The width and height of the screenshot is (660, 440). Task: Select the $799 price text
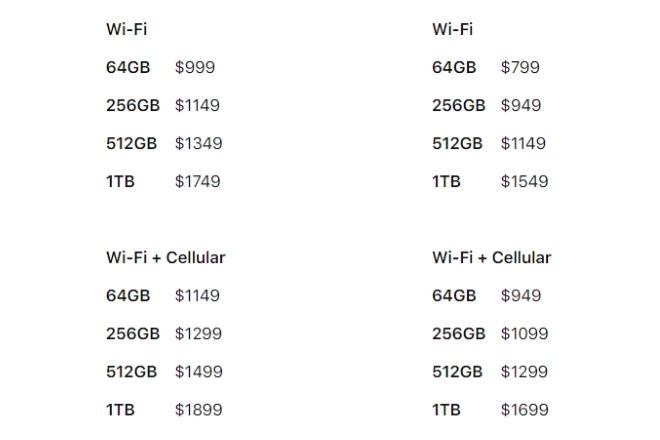pyautogui.click(x=520, y=68)
